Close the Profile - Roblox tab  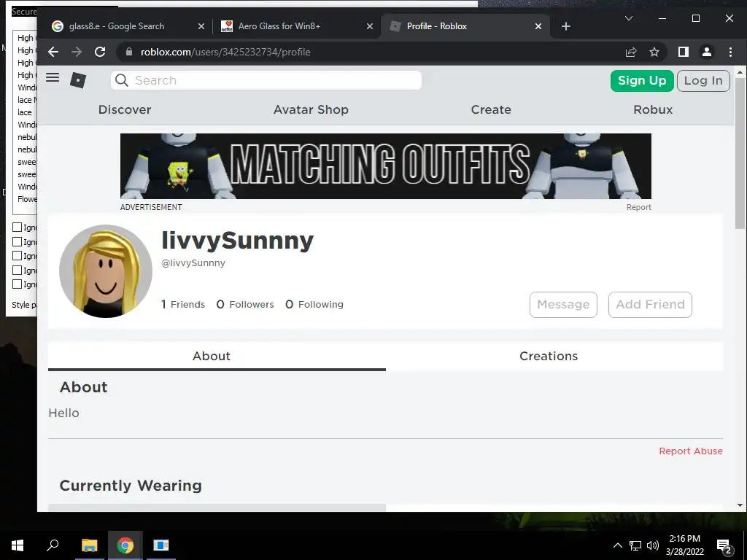coord(538,26)
